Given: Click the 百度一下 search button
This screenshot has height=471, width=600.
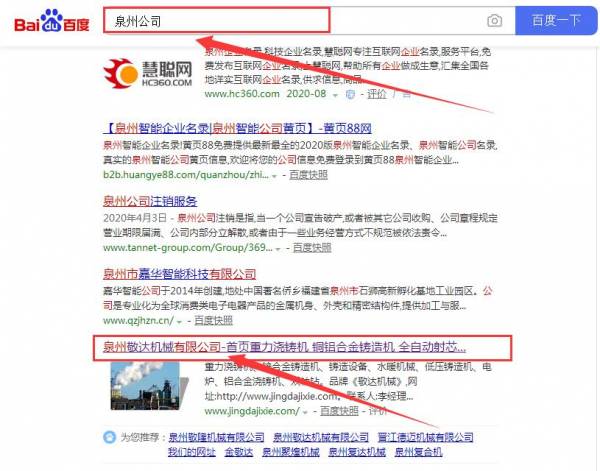Looking at the screenshot, I should (x=556, y=21).
